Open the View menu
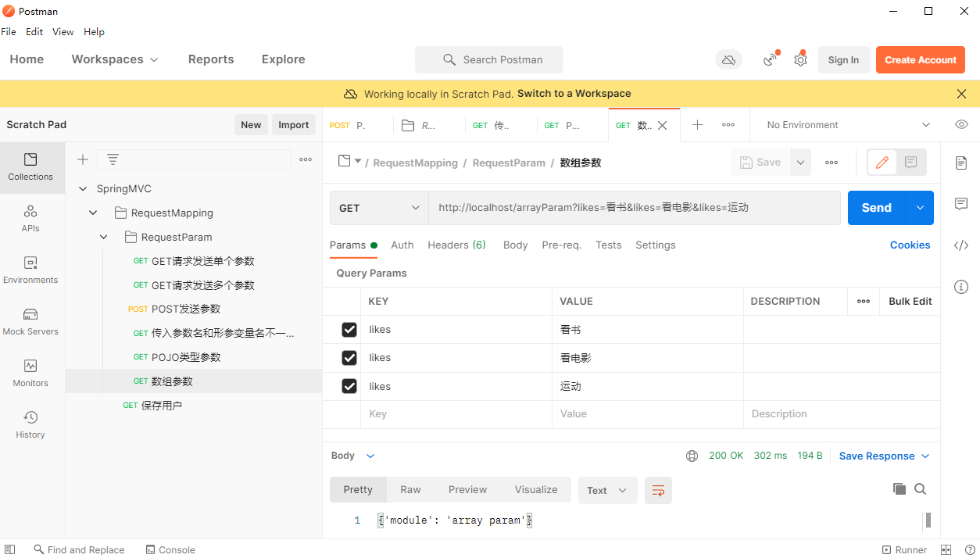Viewport: 980px width, 558px height. (63, 32)
